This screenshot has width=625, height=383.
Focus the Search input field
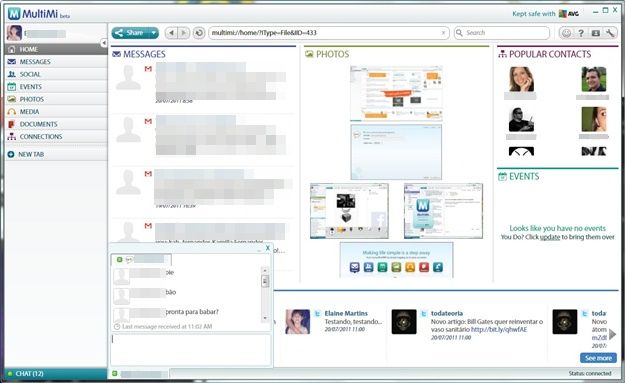tap(502, 33)
